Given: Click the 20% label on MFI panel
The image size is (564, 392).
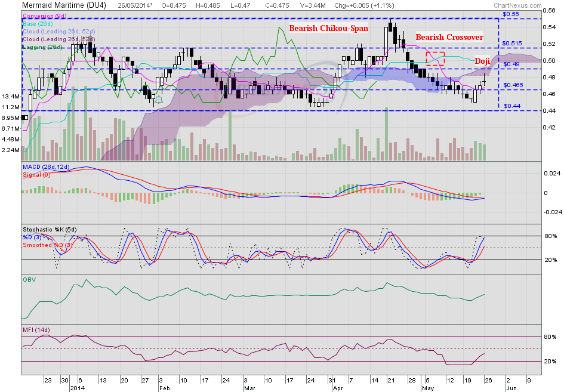Looking at the screenshot, I should coord(550,361).
